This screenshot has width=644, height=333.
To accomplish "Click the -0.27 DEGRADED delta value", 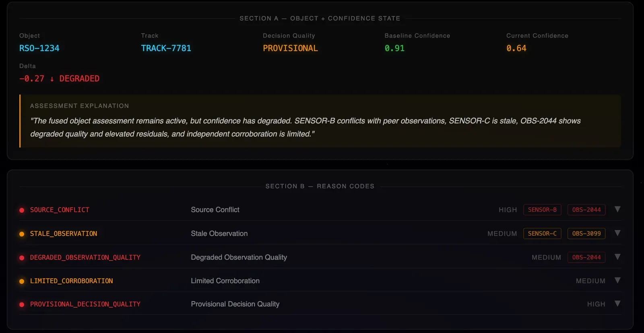I will (x=59, y=79).
